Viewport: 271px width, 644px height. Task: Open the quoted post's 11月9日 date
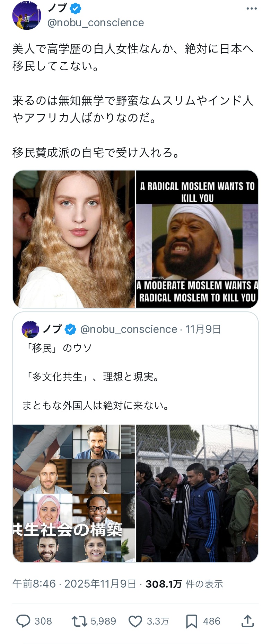click(203, 329)
